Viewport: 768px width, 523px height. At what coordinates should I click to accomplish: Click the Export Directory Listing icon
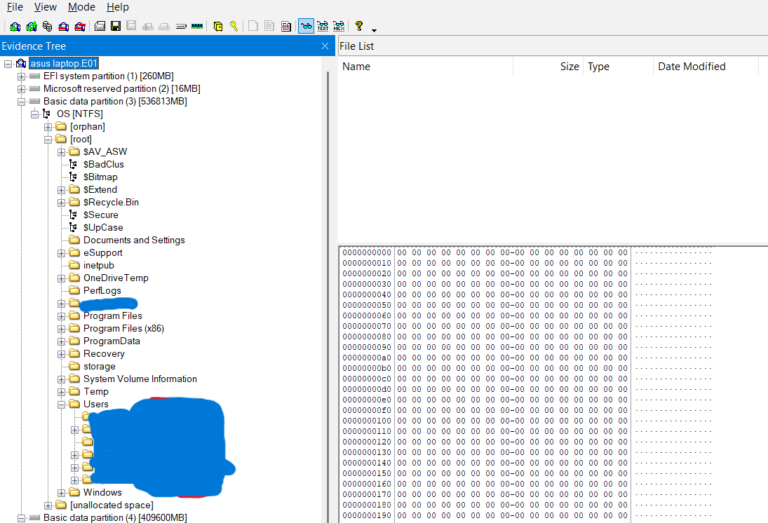(x=286, y=26)
